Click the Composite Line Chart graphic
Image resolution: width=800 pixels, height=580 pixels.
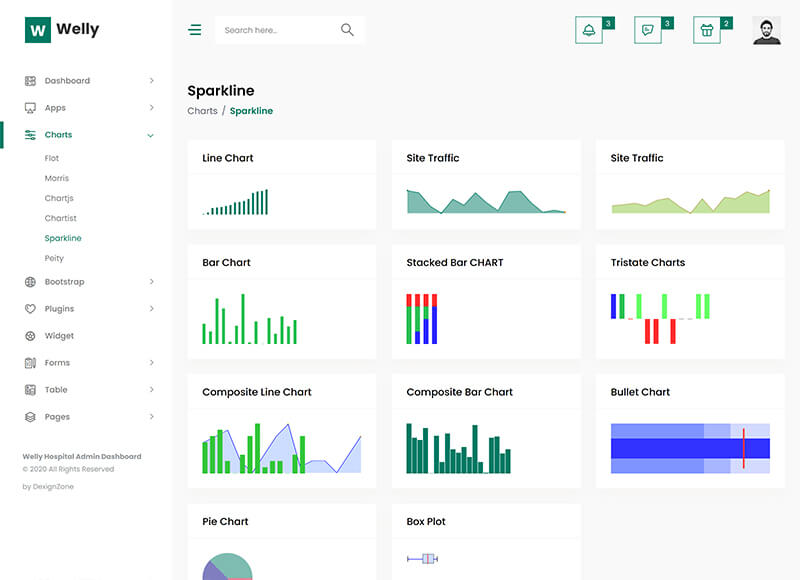(282, 448)
